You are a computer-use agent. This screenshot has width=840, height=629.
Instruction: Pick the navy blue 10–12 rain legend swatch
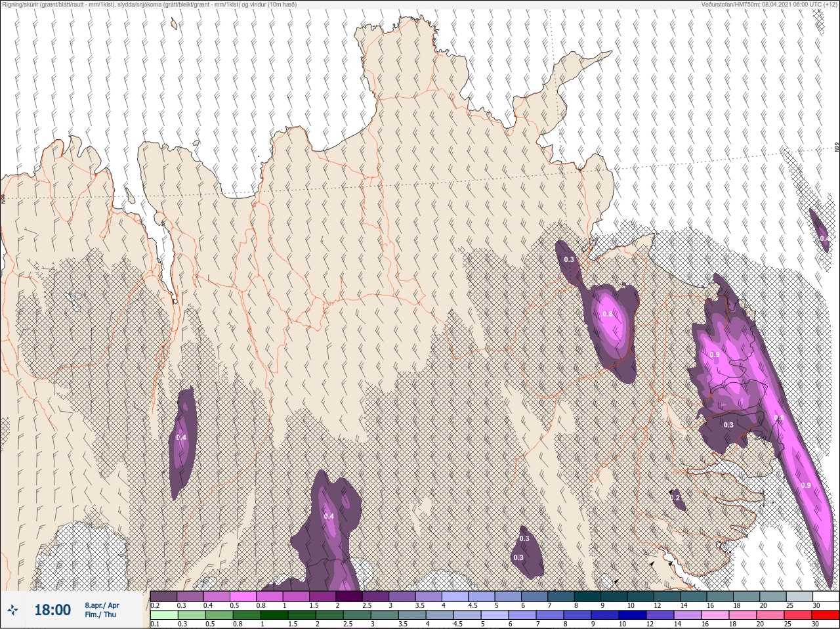[x=632, y=615]
